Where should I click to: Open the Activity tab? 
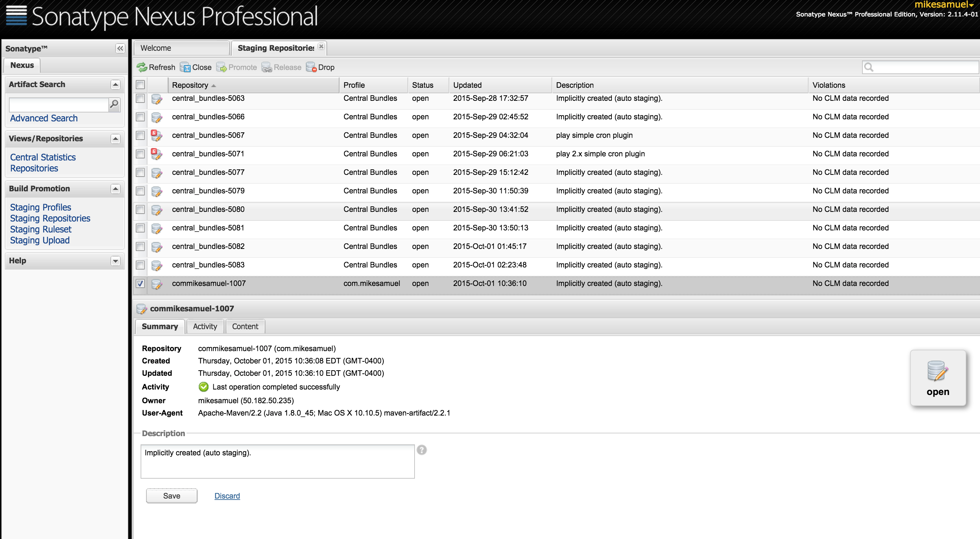click(205, 326)
